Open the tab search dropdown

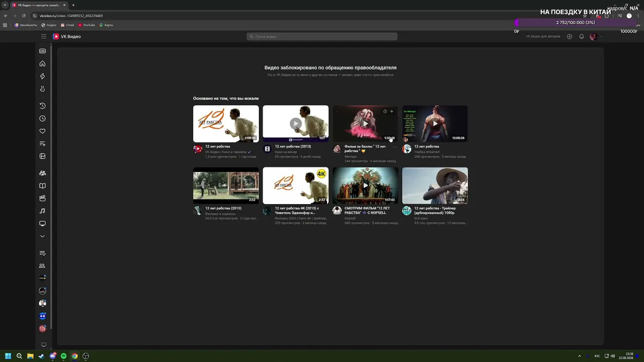click(x=5, y=5)
